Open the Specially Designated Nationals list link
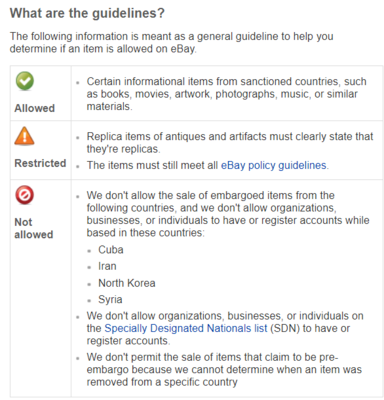Image resolution: width=384 pixels, height=400 pixels. 186,328
